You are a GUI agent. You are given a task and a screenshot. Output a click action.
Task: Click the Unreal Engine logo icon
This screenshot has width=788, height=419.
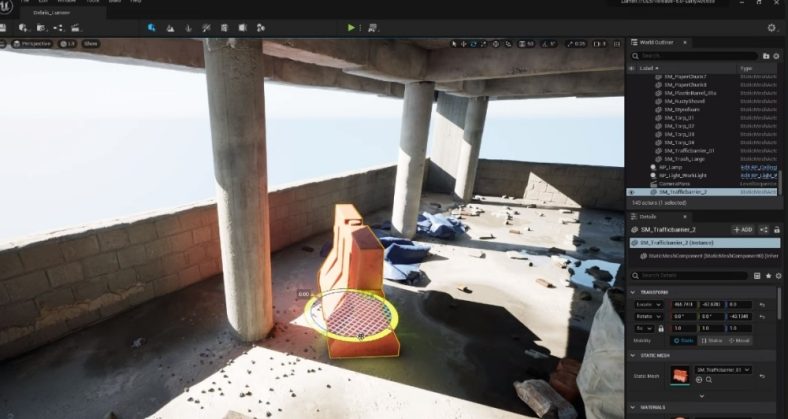click(5, 7)
